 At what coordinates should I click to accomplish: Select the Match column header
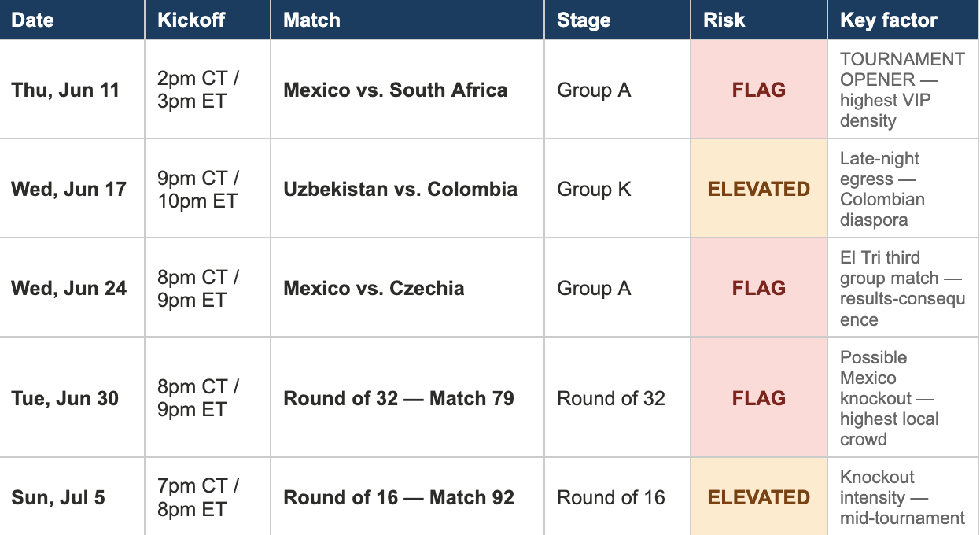click(x=407, y=20)
